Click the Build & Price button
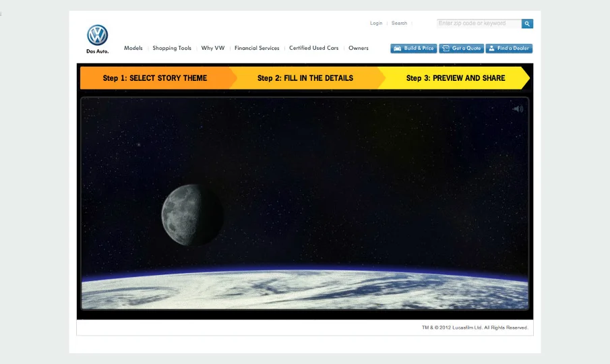The height and width of the screenshot is (364, 610). [x=414, y=49]
